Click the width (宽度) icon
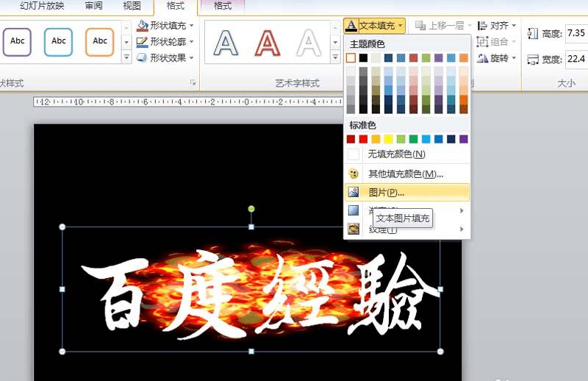This screenshot has height=381, width=588. (533, 60)
